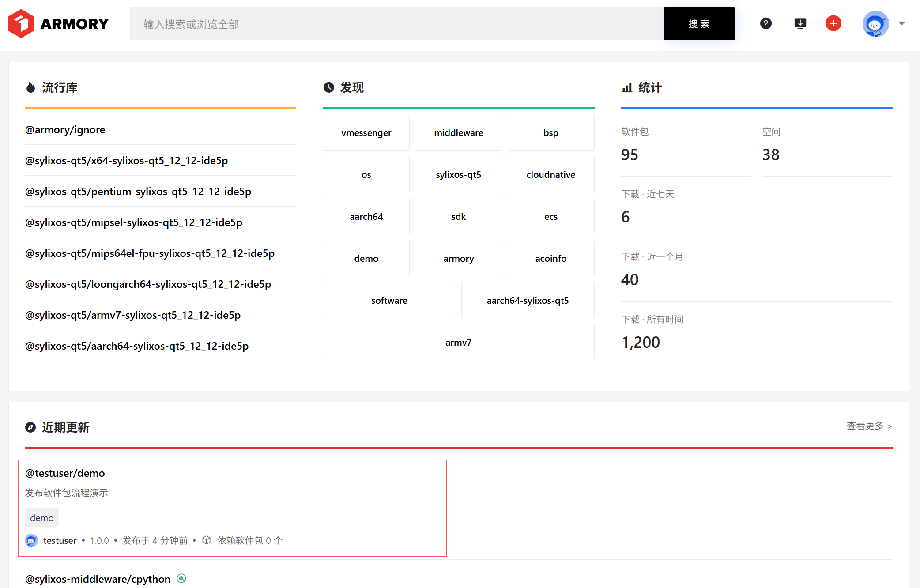
Task: Open @sylixos-qt5/armv7-sylixos-qt5_12_12-ide5p package
Action: click(x=132, y=315)
